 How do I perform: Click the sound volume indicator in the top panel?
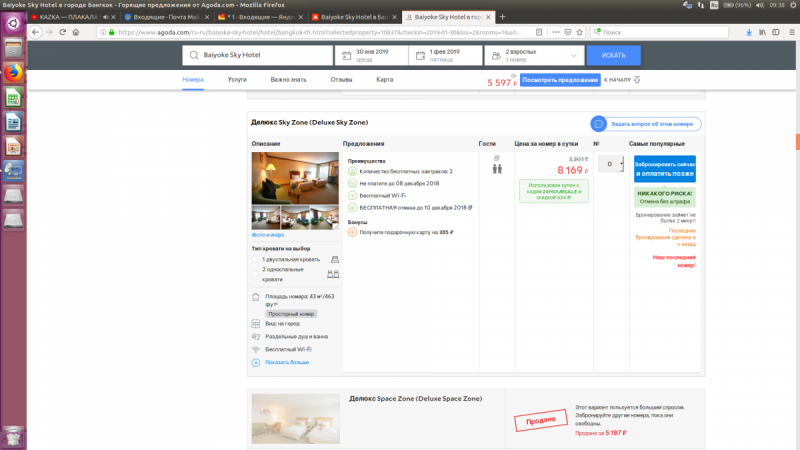pos(760,5)
